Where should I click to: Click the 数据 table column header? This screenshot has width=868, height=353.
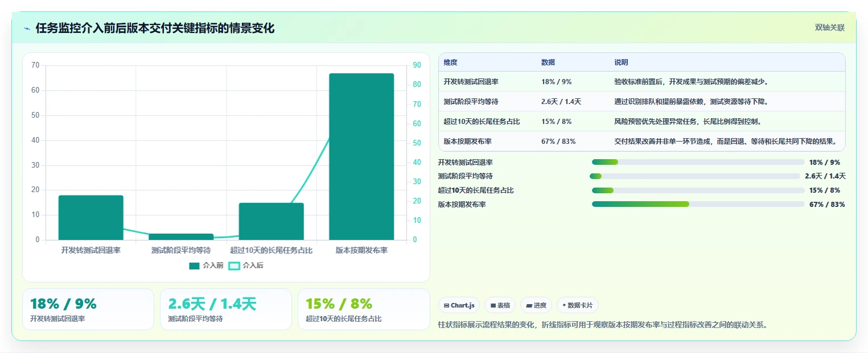pos(548,63)
